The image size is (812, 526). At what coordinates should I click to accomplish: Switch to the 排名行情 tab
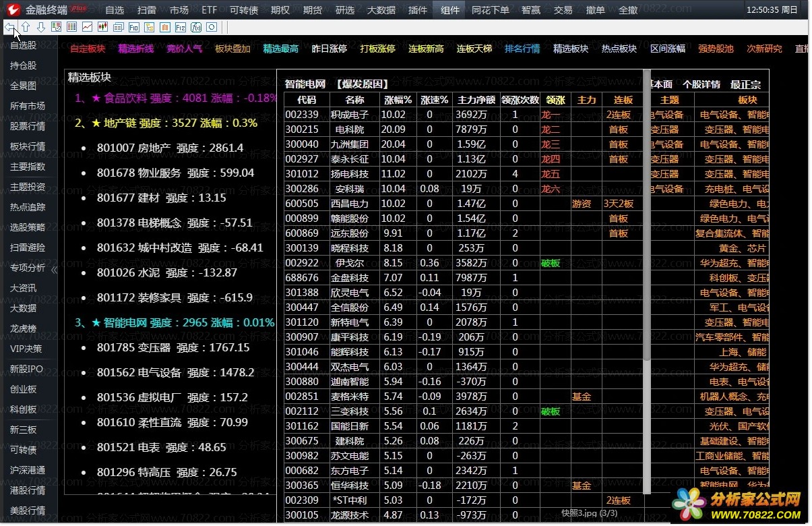click(522, 49)
